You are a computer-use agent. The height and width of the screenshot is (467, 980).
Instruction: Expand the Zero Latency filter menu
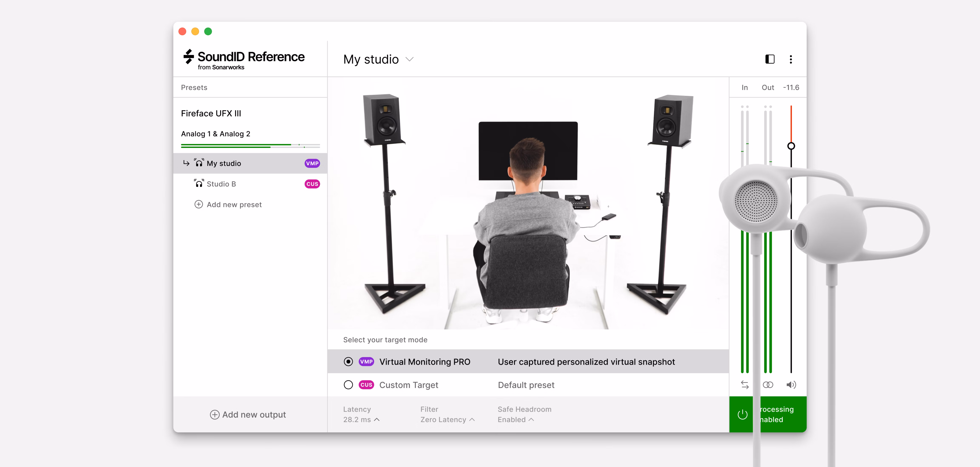tap(447, 419)
